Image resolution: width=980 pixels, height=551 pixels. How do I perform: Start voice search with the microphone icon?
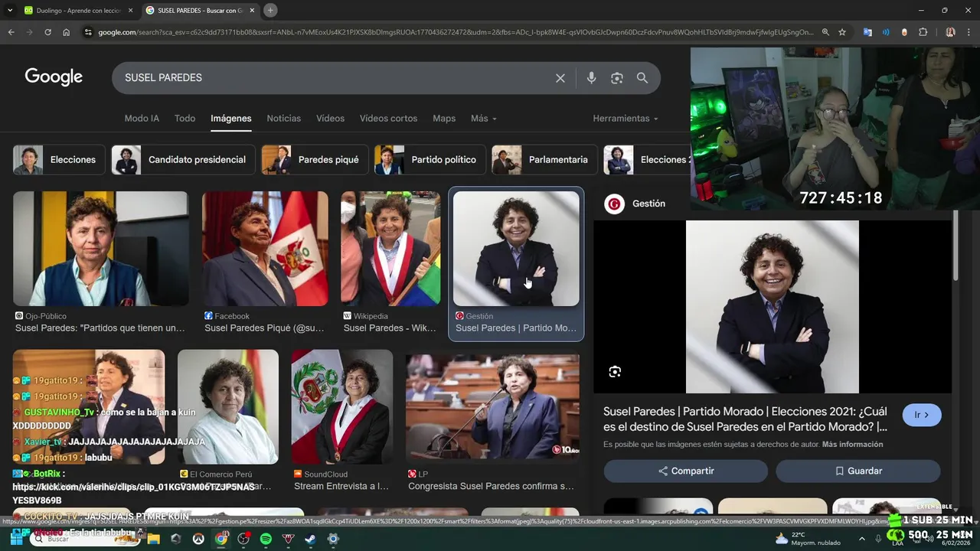(591, 78)
